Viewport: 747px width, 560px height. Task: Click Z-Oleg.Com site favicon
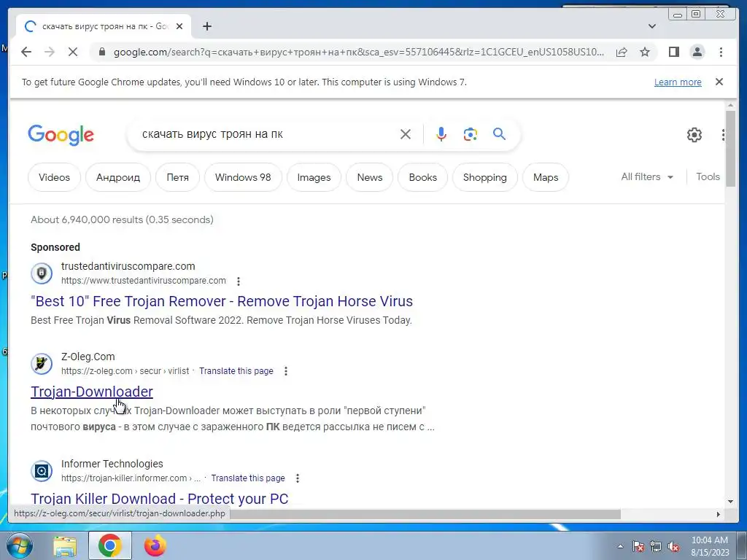pyautogui.click(x=42, y=364)
